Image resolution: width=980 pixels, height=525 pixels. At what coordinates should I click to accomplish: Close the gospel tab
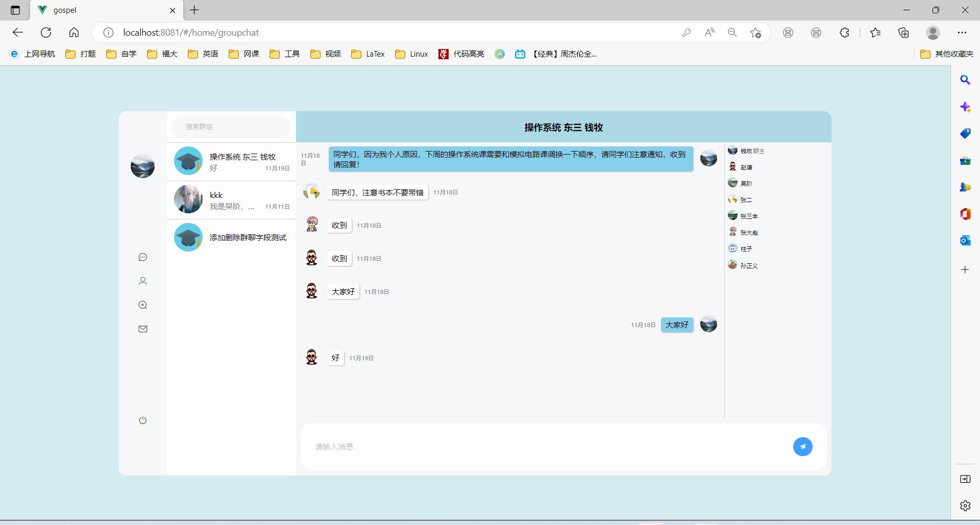pyautogui.click(x=173, y=10)
